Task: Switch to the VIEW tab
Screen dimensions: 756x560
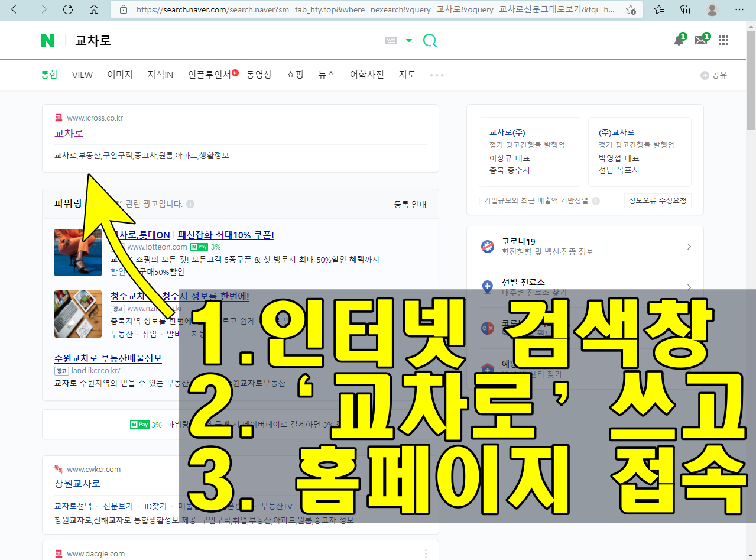Action: click(x=82, y=75)
